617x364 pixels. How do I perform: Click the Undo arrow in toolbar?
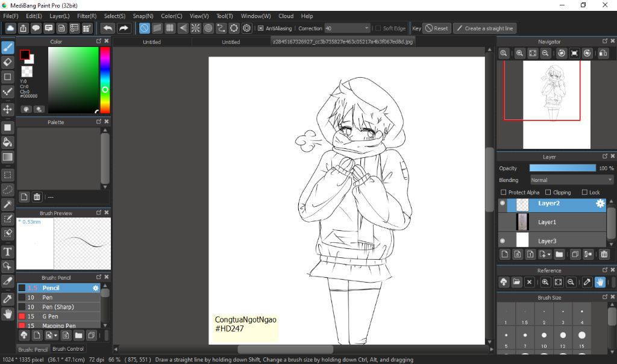click(107, 28)
